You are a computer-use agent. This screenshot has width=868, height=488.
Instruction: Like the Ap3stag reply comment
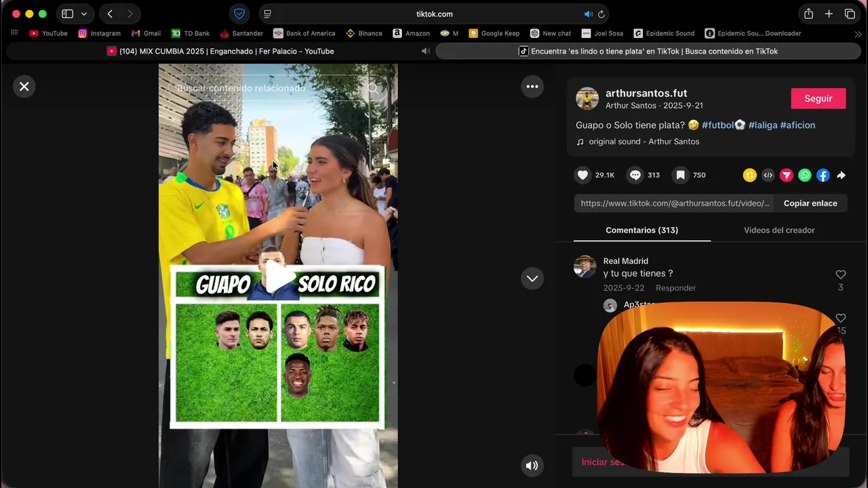pos(841,318)
